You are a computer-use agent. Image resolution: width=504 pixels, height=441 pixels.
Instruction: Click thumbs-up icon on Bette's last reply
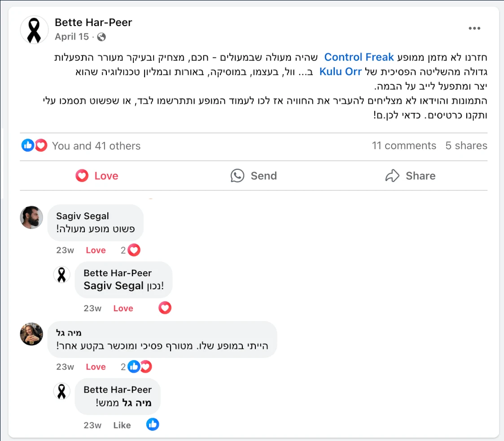(153, 424)
